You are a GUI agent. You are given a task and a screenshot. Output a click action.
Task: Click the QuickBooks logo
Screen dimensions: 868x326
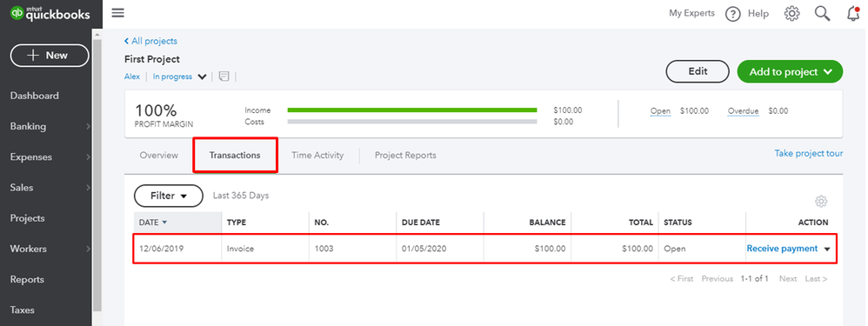click(x=50, y=13)
